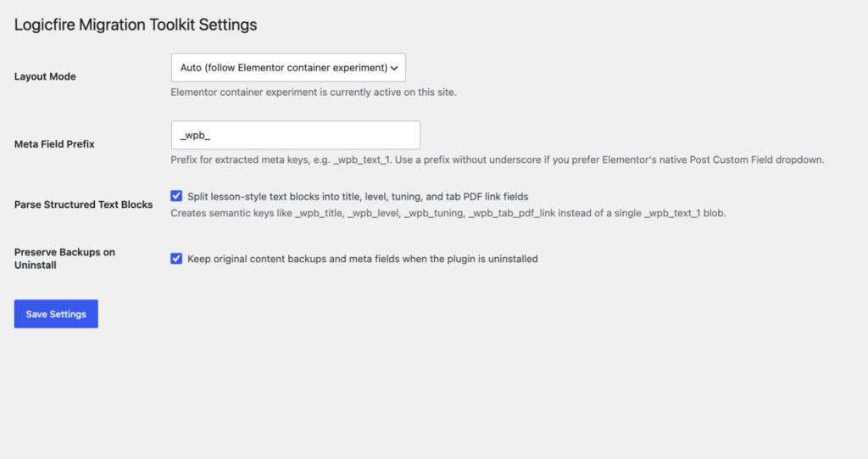
Task: Click the chevron arrow in Layout Mode select
Action: pos(394,68)
